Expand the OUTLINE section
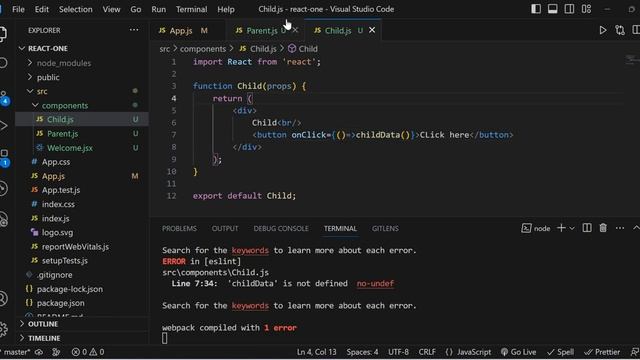 click(x=82, y=324)
